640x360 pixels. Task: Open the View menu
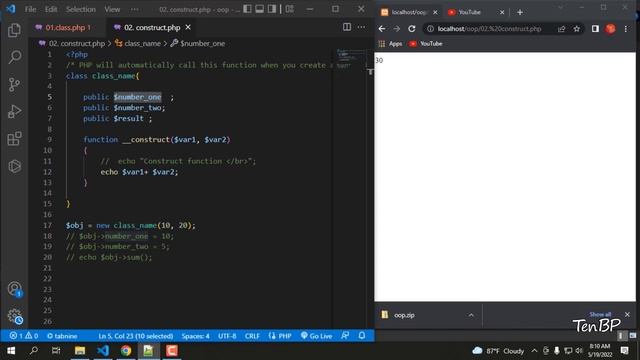point(112,9)
